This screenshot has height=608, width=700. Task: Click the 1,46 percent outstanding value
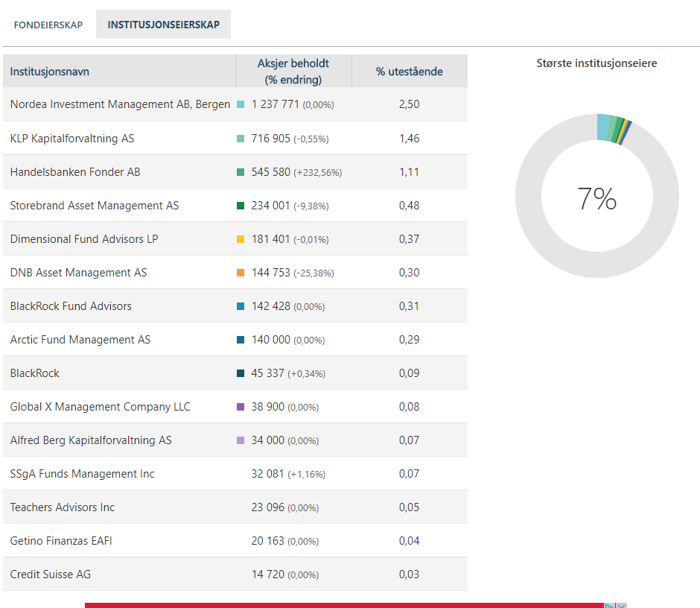410,139
